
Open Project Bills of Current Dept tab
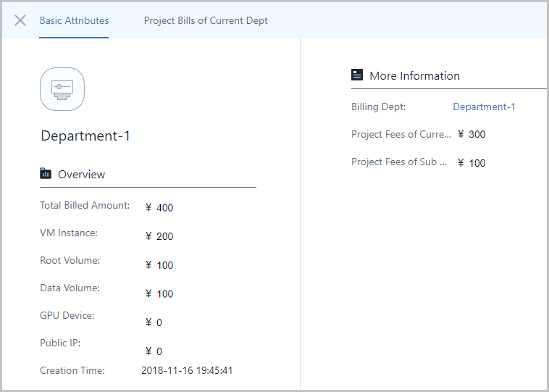coord(206,21)
